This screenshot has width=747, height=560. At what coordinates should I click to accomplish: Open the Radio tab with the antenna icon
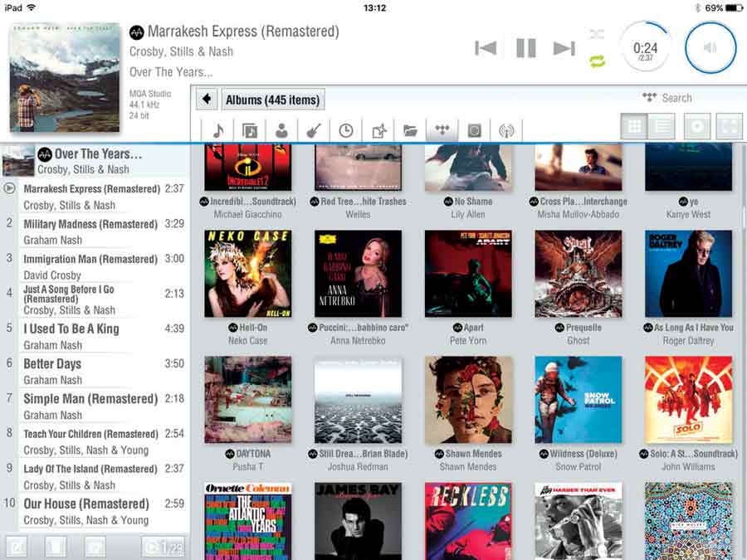pyautogui.click(x=506, y=130)
